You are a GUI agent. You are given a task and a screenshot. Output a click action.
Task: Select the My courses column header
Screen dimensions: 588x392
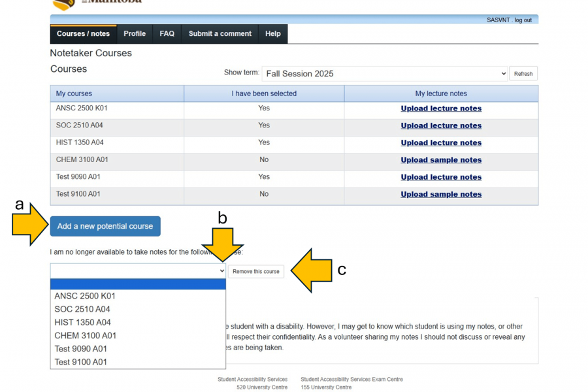(x=74, y=93)
